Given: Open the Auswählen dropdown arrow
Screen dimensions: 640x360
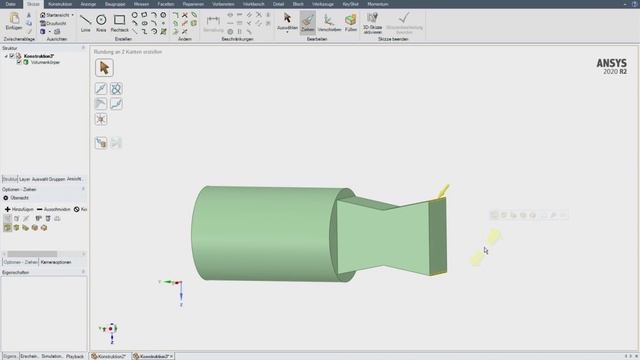Looking at the screenshot, I should tap(287, 32).
